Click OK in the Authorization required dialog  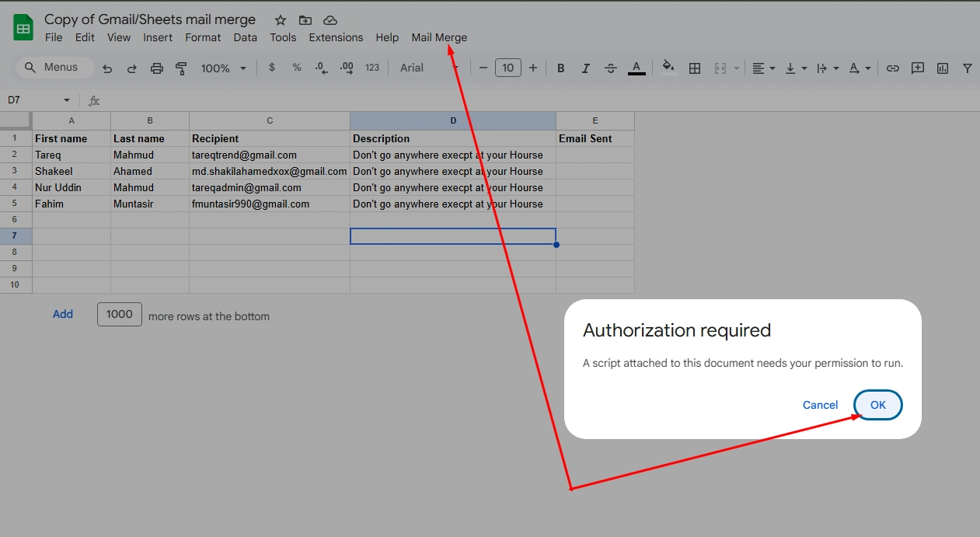click(x=877, y=405)
